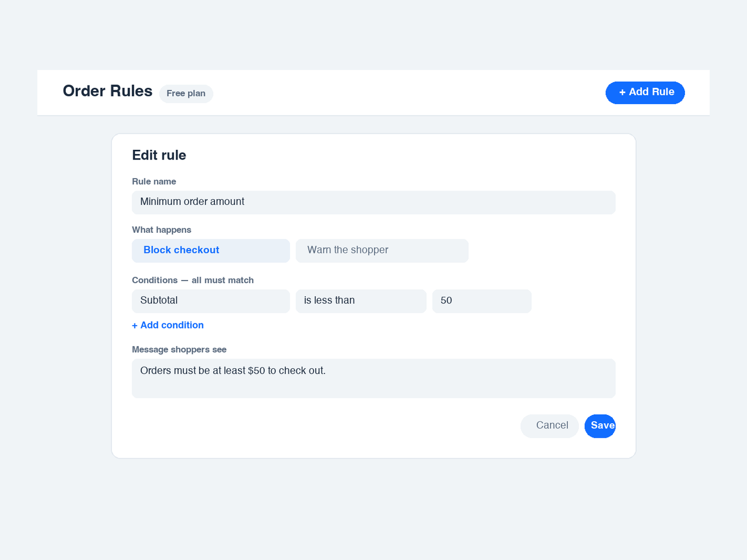The image size is (747, 560).
Task: Cancel editing the rule
Action: (550, 426)
